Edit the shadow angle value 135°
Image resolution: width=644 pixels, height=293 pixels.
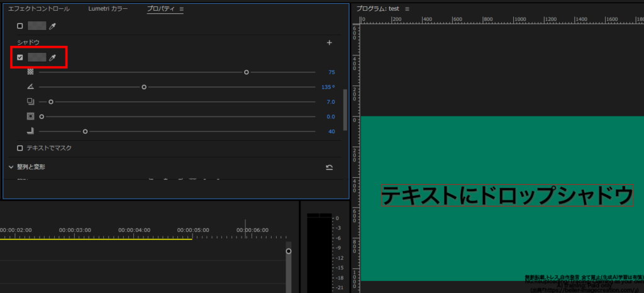click(328, 87)
